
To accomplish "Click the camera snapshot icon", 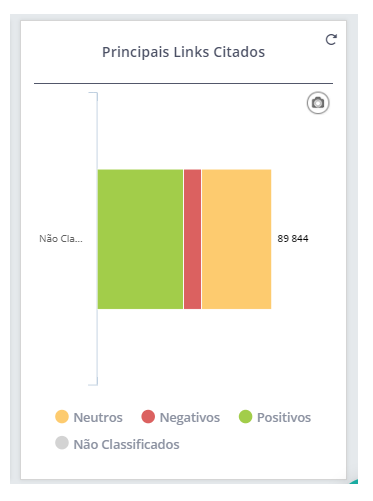I will 318,103.
